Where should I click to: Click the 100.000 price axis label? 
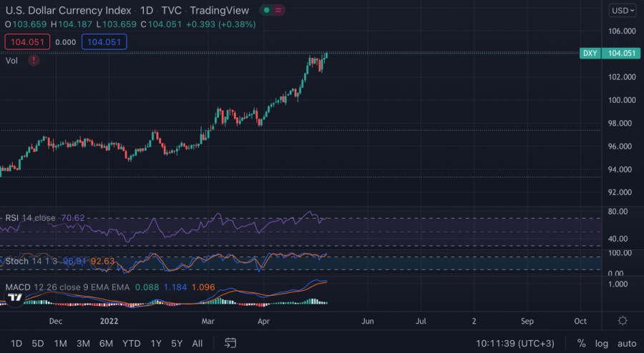[x=622, y=100]
